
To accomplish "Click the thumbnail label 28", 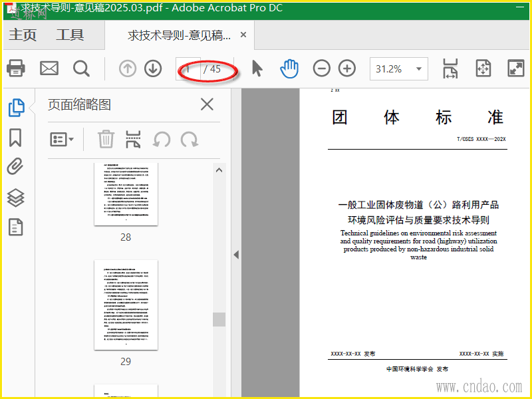I will tap(126, 237).
